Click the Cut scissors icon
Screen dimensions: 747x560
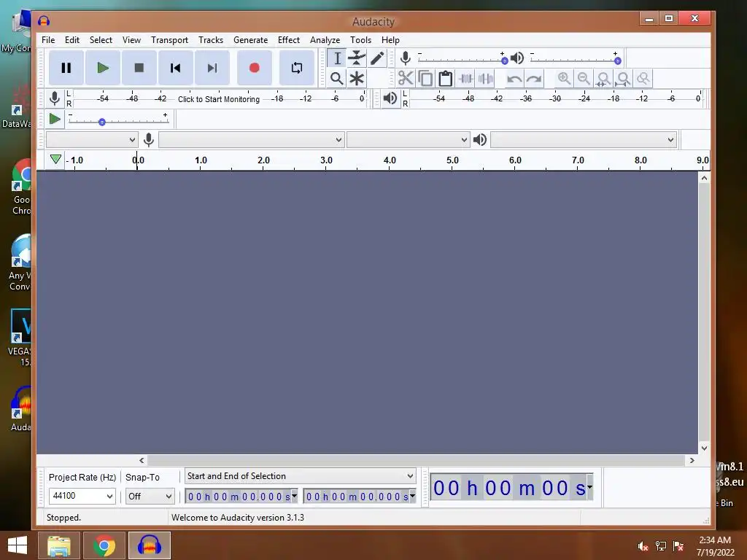point(406,78)
